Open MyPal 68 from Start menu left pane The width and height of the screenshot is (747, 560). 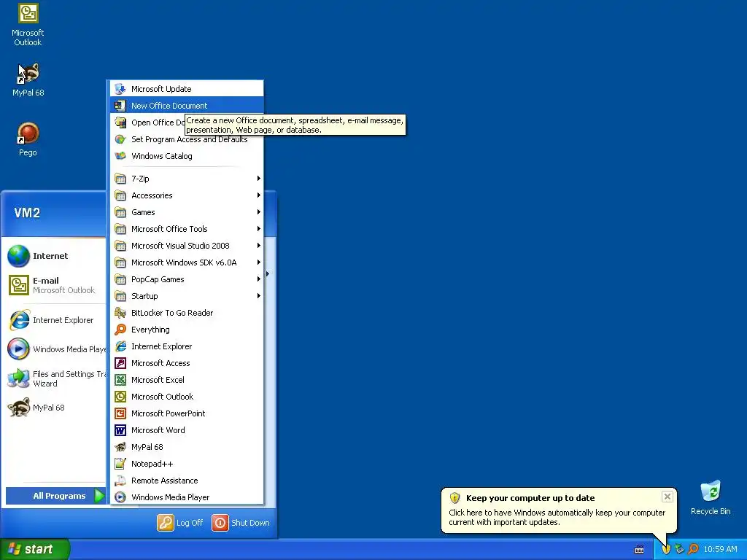coord(55,408)
